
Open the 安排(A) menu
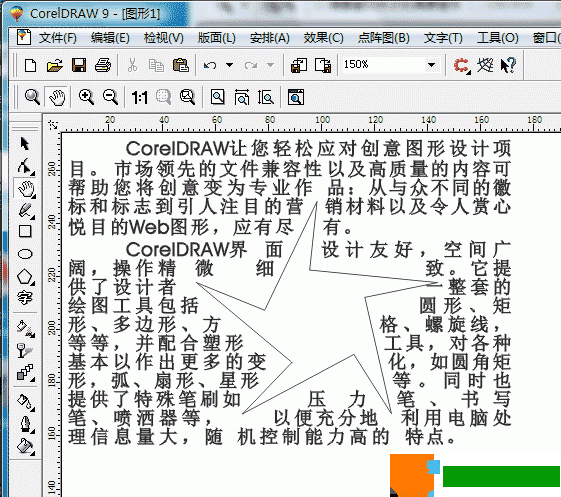[269, 38]
